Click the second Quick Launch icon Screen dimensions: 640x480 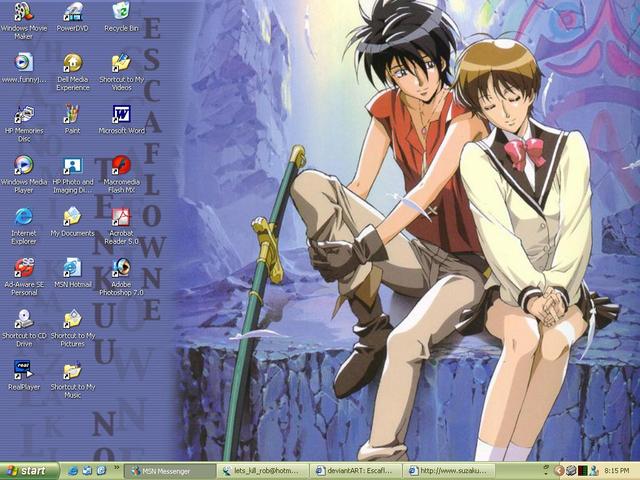tap(87, 471)
